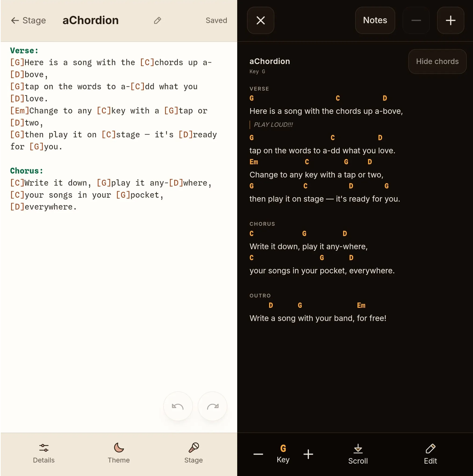Click the 'Saved' status text

216,21
